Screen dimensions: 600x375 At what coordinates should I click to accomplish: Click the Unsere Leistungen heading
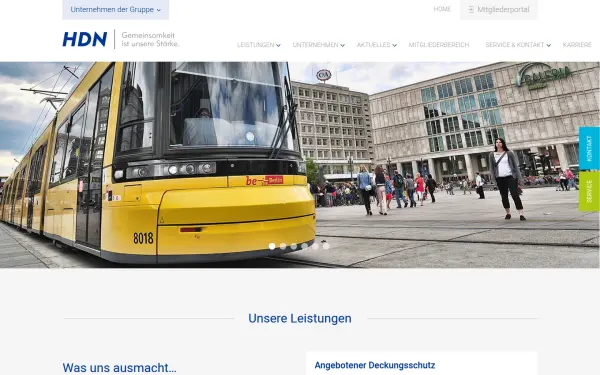(300, 318)
